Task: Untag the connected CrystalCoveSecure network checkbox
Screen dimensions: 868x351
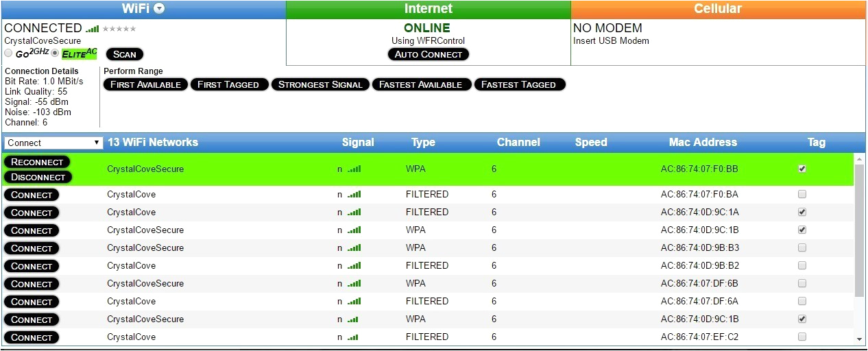Action: tap(802, 169)
